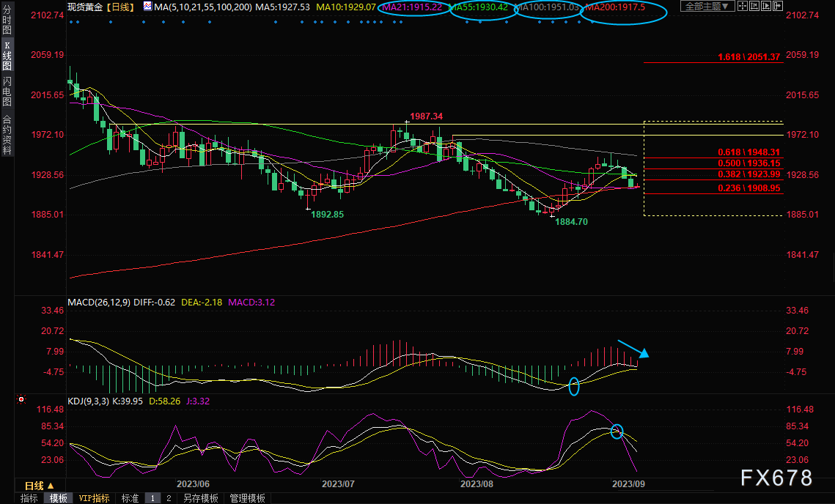Open the 分时图 intraday chart tab
The width and height of the screenshot is (835, 504).
(7, 19)
